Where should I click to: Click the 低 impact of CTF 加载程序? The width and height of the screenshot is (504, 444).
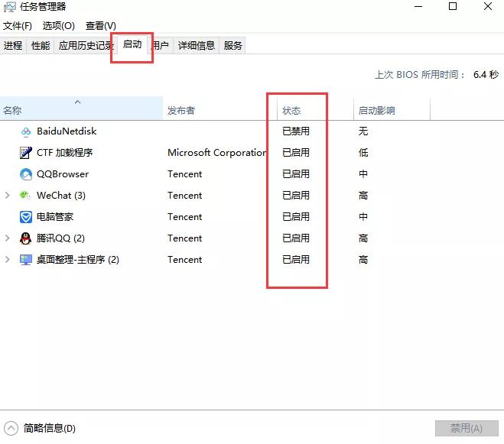(x=363, y=153)
